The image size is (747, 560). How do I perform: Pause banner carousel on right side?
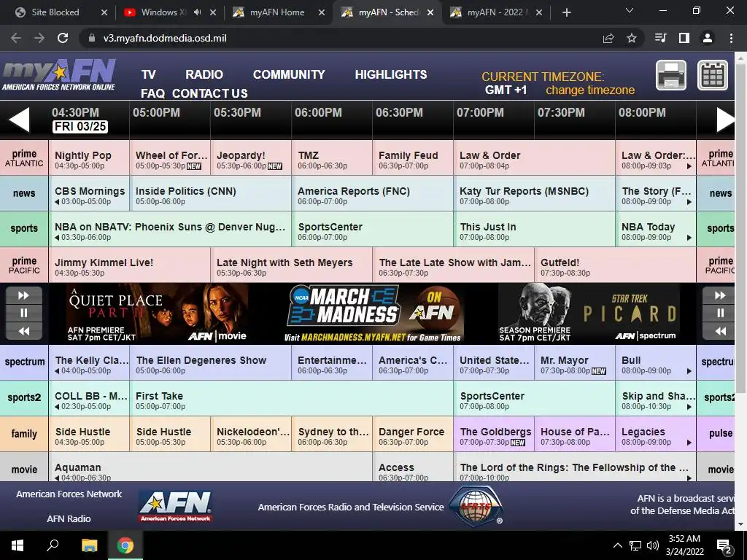point(719,313)
